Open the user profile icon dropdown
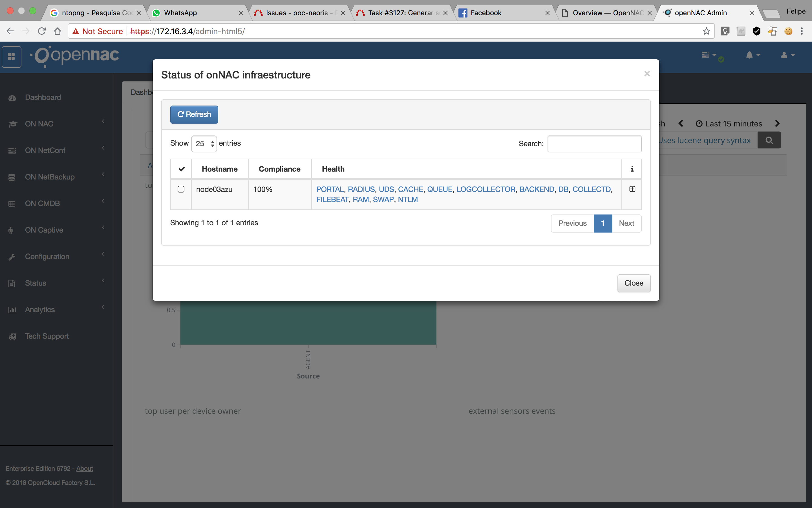 point(787,55)
